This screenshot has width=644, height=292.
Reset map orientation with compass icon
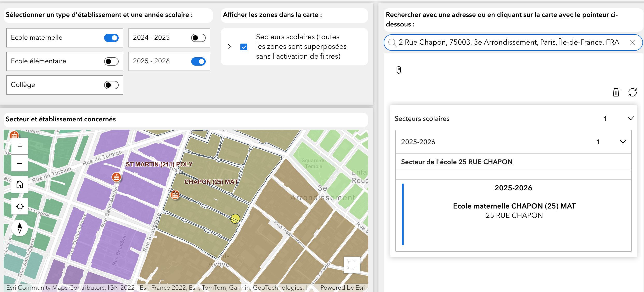pos(20,228)
